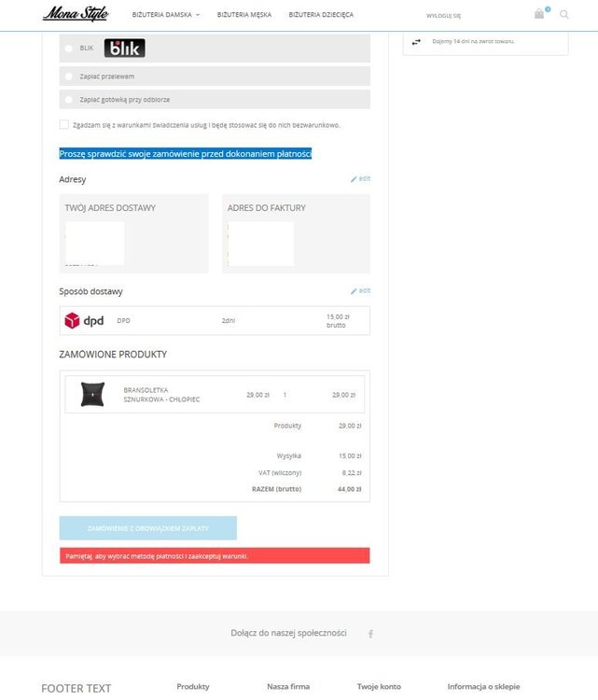
Task: Select the Zapłać przelewem radio option
Action: pos(69,77)
